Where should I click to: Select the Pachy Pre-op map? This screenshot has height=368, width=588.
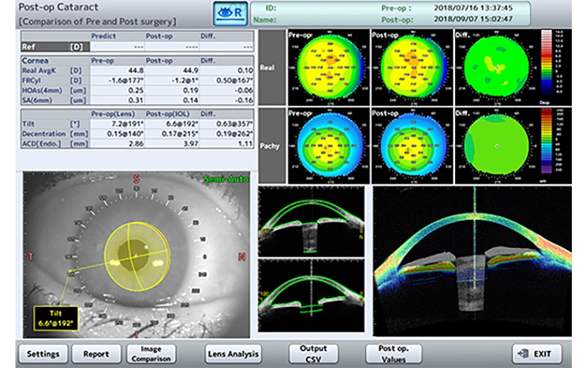pyautogui.click(x=329, y=146)
